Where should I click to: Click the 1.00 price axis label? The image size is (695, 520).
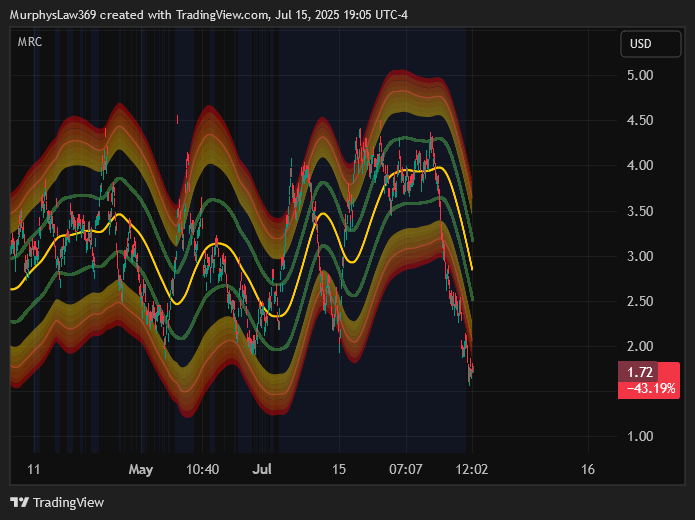[x=640, y=436]
